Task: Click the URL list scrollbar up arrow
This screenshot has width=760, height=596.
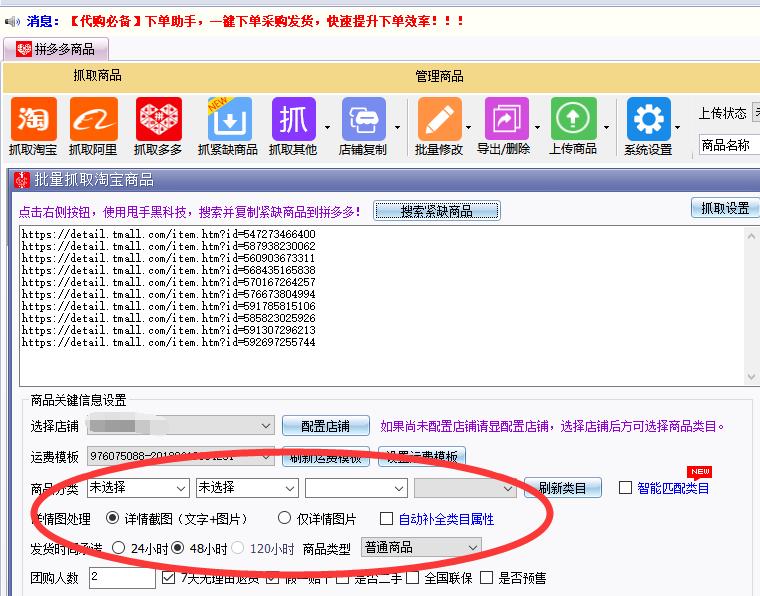Action: tap(751, 236)
